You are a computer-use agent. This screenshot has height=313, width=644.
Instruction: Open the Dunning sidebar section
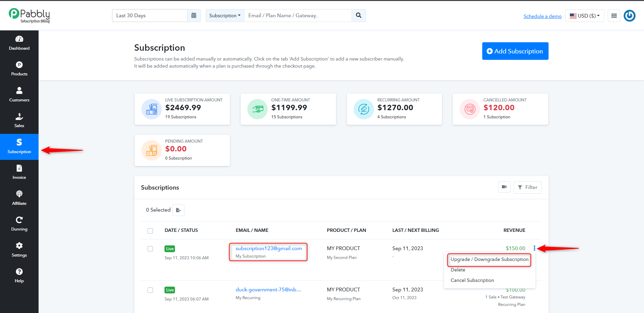[19, 224]
